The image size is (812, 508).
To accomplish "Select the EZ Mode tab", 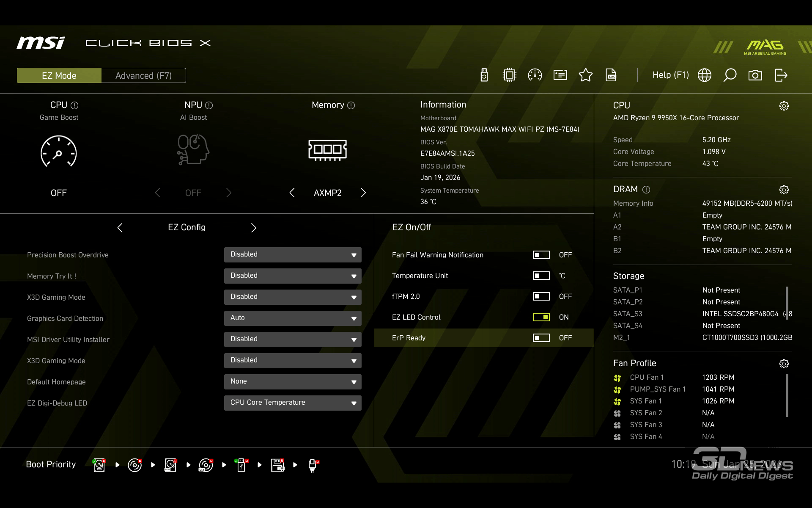I will click(x=59, y=76).
